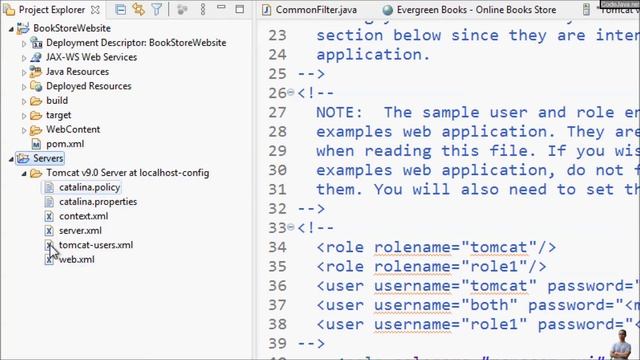
Task: Click the server.xml XML file icon
Action: 49,231
